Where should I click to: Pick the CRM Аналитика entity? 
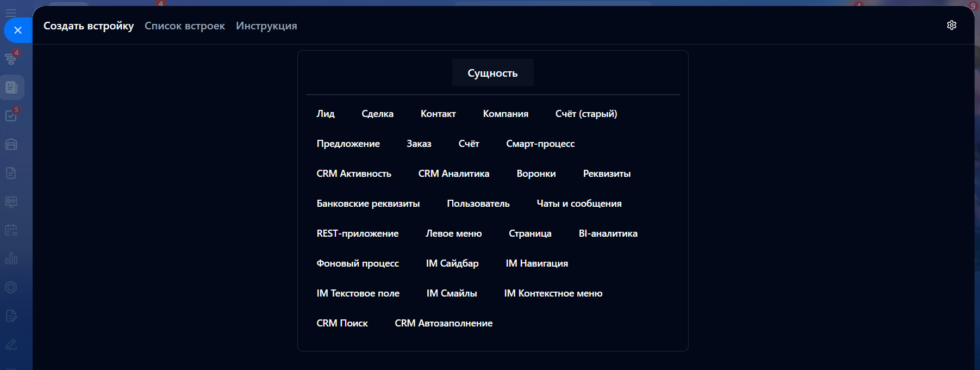tap(454, 174)
